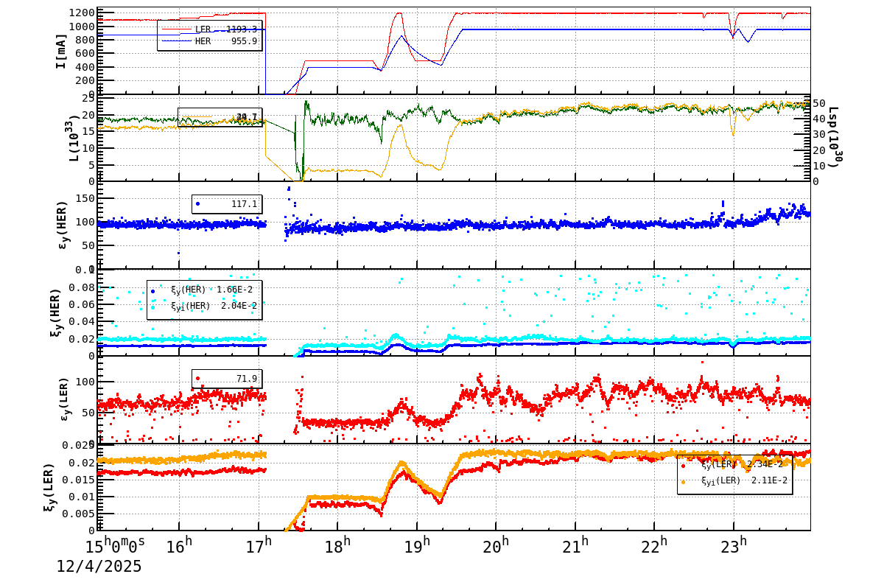Click the 150 tick on εy(HER) axis

tap(85, 198)
